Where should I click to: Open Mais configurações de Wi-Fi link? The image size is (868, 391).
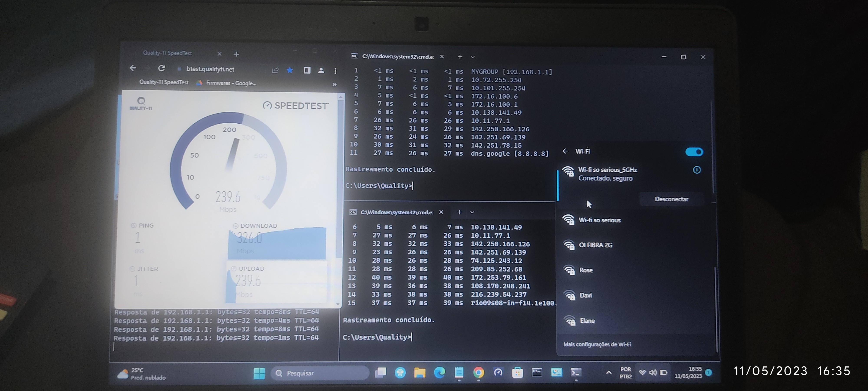point(597,344)
